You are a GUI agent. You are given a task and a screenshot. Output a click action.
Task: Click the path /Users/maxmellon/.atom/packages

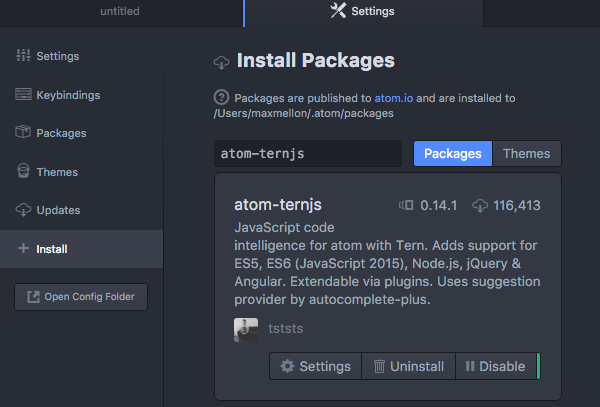click(303, 114)
